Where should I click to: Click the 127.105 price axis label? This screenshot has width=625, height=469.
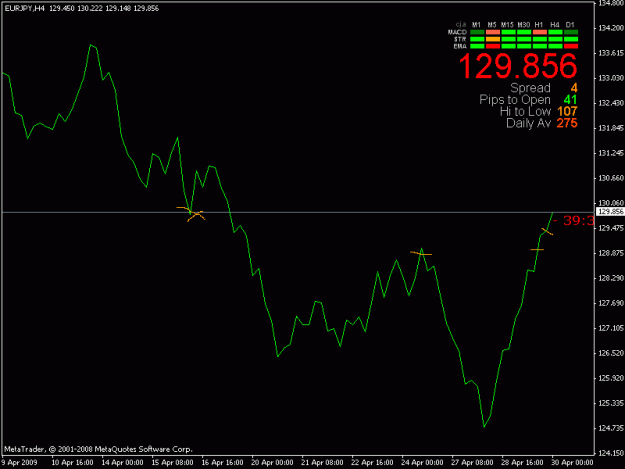(611, 328)
